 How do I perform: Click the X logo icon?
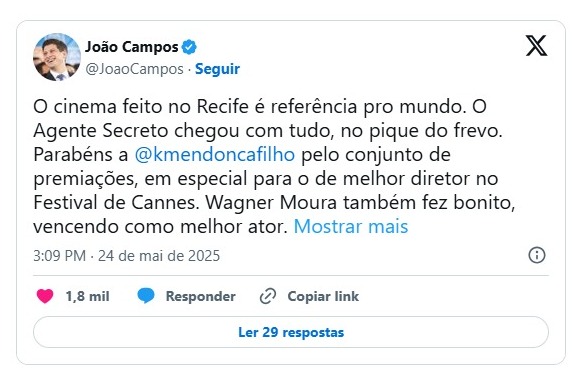click(x=536, y=45)
